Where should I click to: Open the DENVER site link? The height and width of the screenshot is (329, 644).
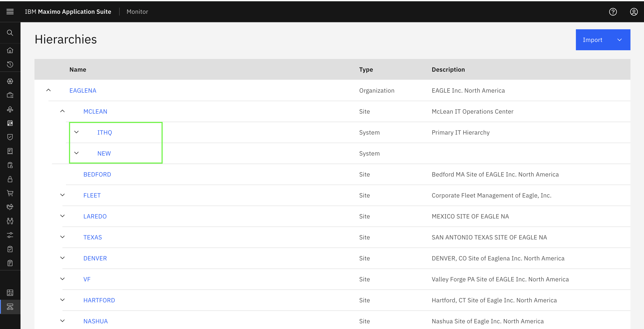click(95, 258)
